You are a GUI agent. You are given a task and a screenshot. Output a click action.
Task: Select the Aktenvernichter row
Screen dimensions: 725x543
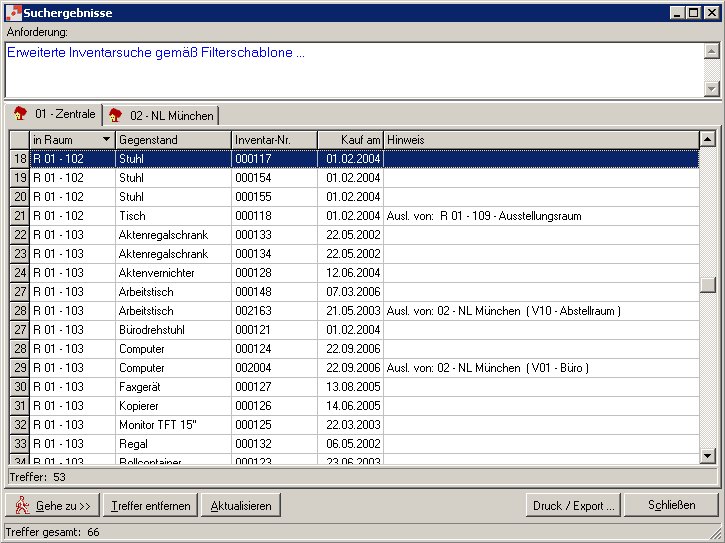(x=354, y=272)
